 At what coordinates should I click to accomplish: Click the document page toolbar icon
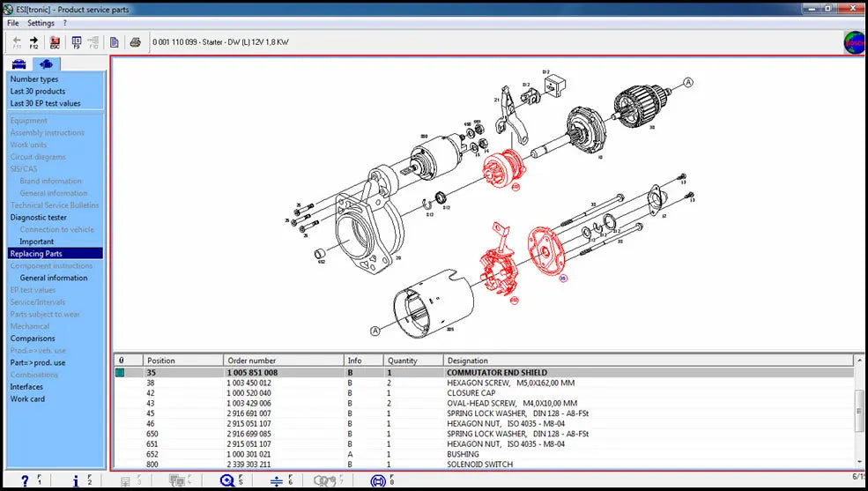point(115,41)
